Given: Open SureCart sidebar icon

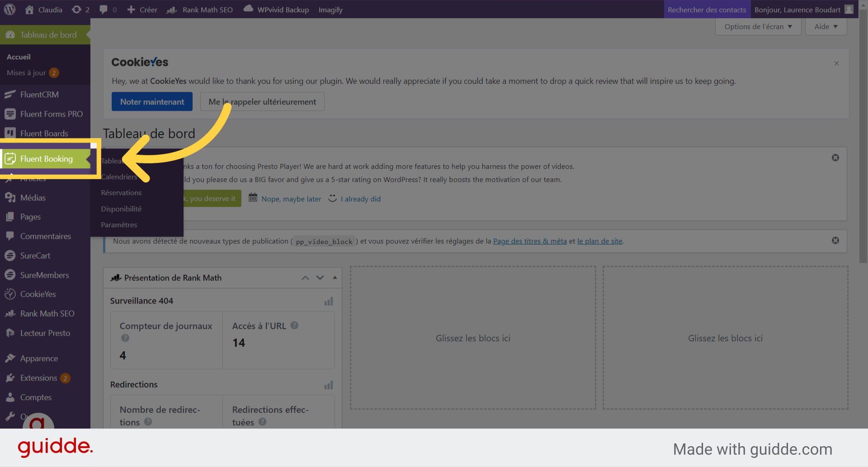Looking at the screenshot, I should point(10,256).
